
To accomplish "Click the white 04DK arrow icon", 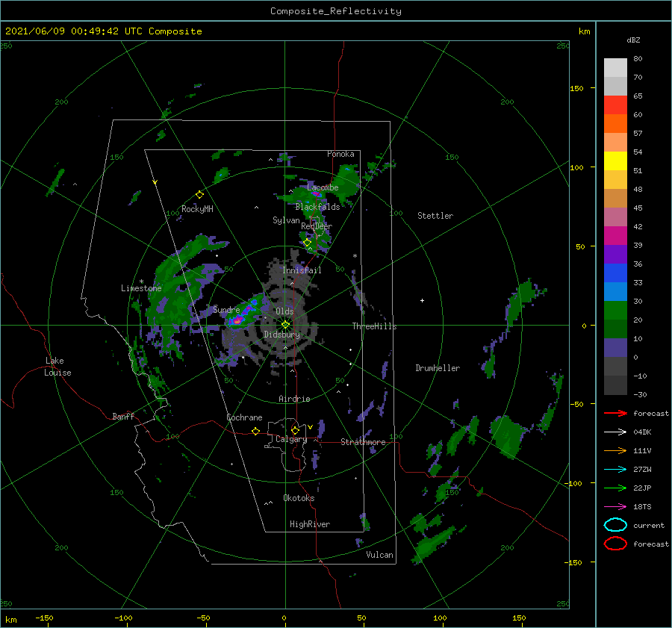I will coord(615,432).
